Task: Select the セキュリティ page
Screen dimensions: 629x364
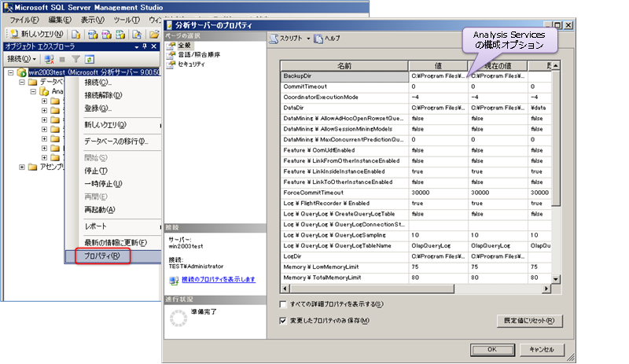Action: pos(191,64)
